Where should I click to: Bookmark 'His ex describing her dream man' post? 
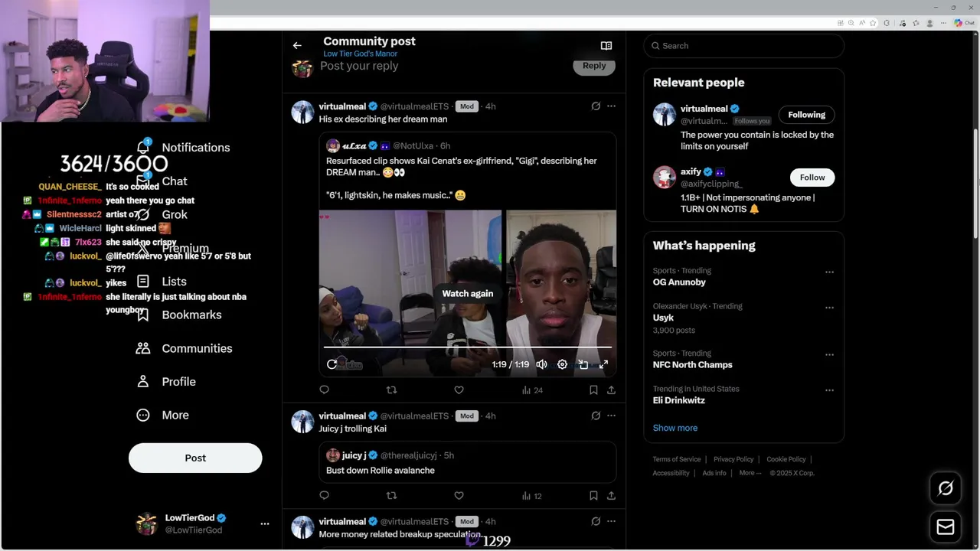pyautogui.click(x=593, y=390)
